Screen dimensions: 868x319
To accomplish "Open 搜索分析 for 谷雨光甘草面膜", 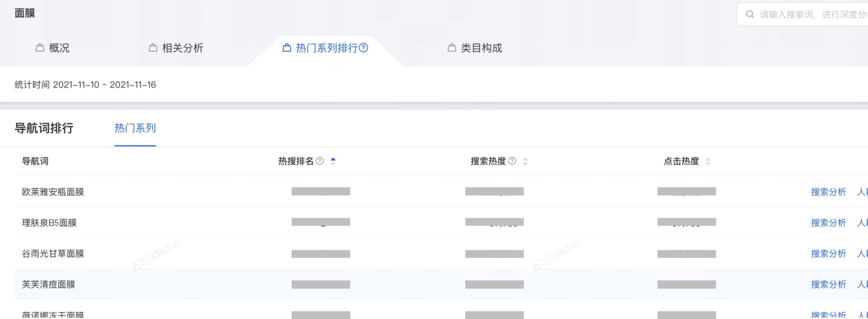I will (x=829, y=254).
